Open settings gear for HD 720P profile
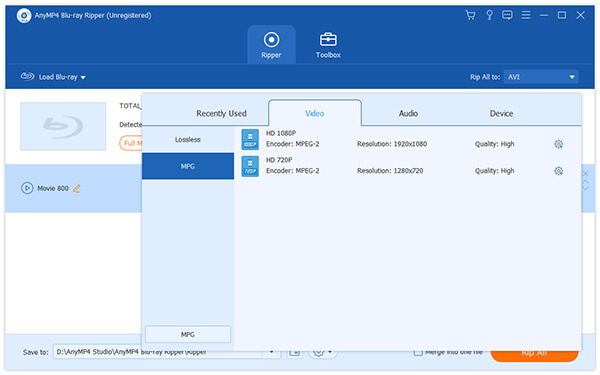This screenshot has width=600, height=375. (x=559, y=171)
